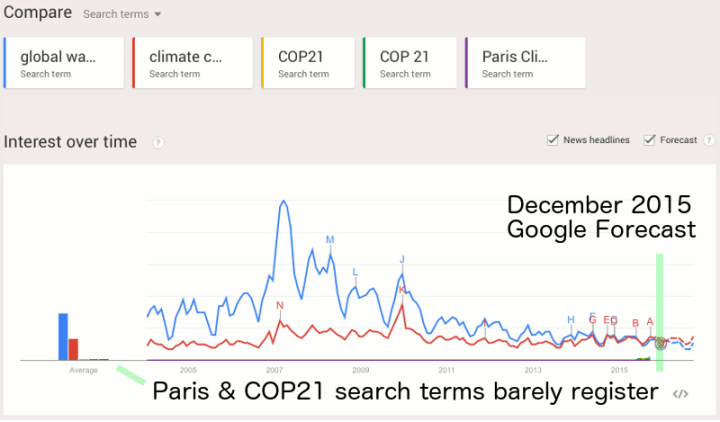Open the Search terms dropdown
720x422 pixels.
[x=122, y=14]
